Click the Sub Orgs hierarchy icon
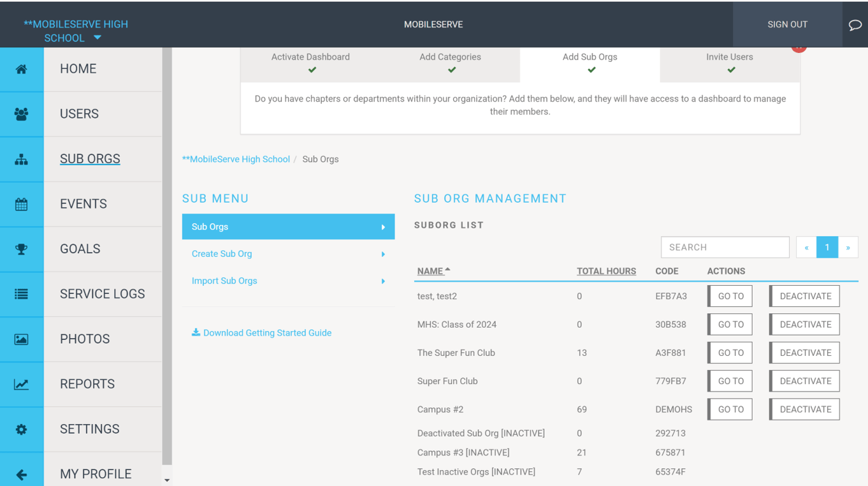Image resolution: width=868 pixels, height=486 pixels. click(22, 158)
